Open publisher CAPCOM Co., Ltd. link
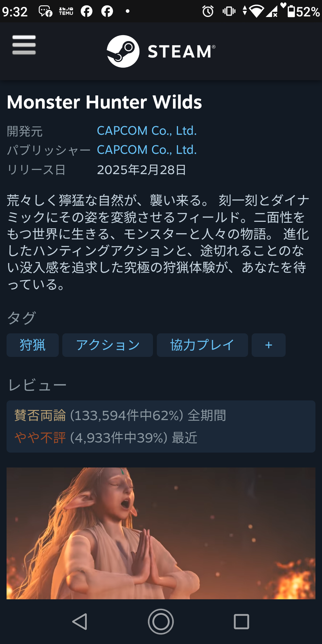Screen dimensions: 322x644 point(147,150)
